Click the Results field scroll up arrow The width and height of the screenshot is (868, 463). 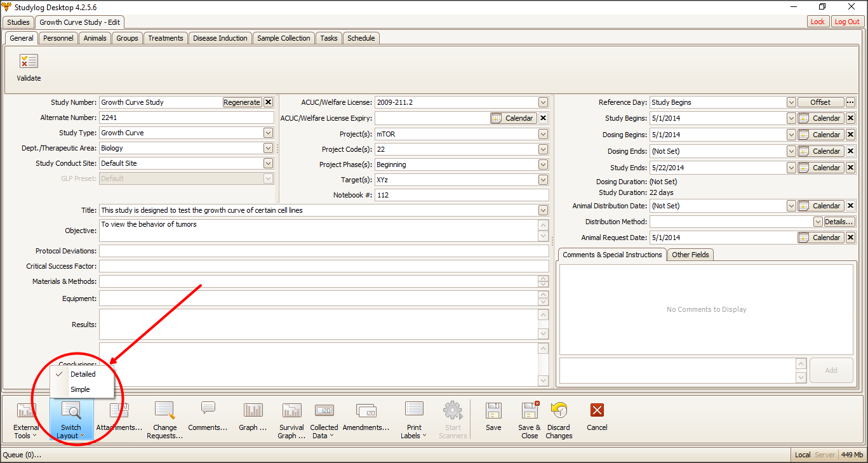(543, 315)
